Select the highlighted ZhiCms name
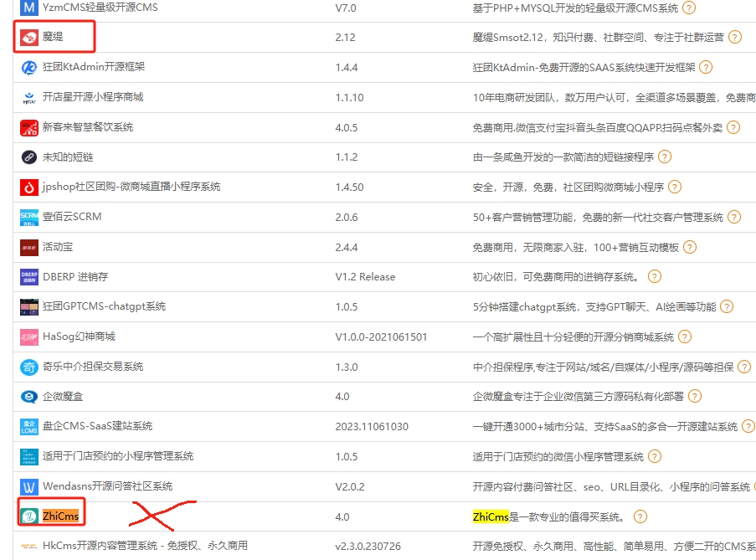This screenshot has height=560, width=756. coord(61,516)
